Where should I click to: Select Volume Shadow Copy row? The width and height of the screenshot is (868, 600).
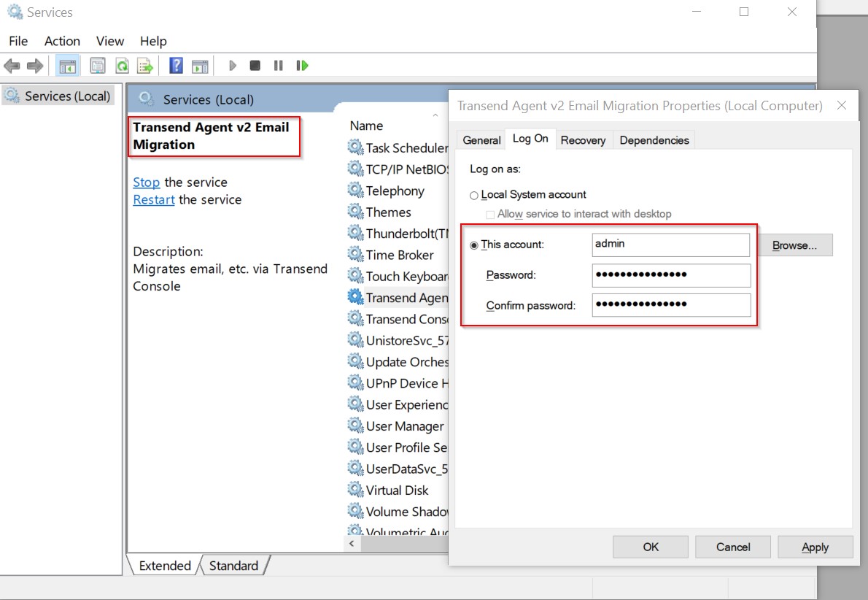click(x=398, y=512)
